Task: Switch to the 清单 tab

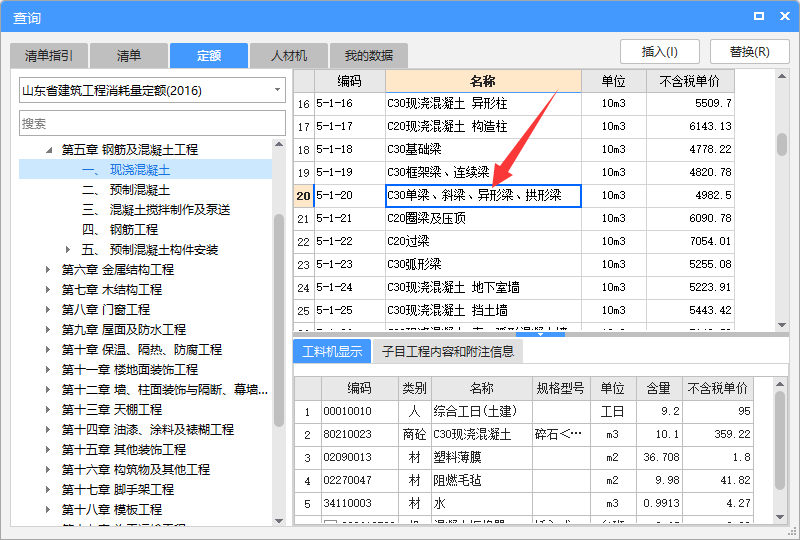Action: click(129, 56)
